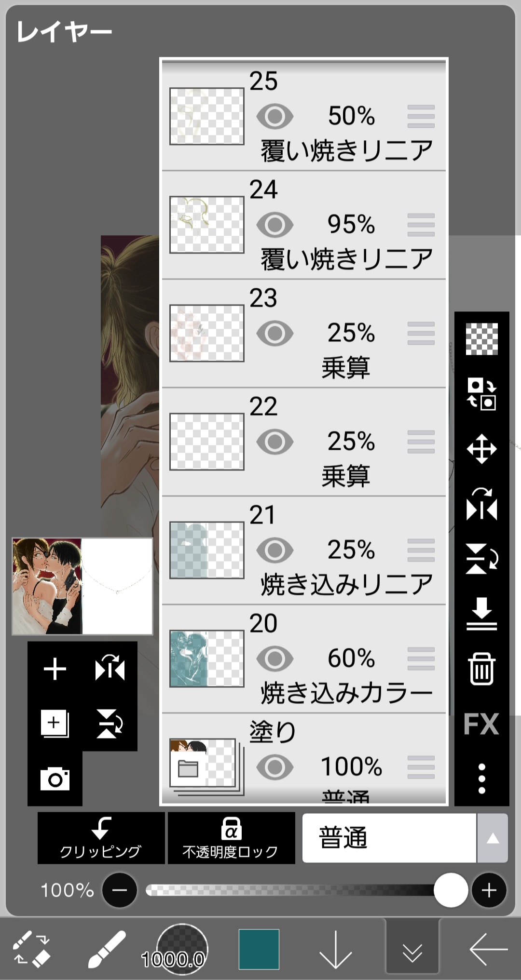Viewport: 521px width, 980px height.
Task: Open camera import layer icon
Action: (55, 779)
